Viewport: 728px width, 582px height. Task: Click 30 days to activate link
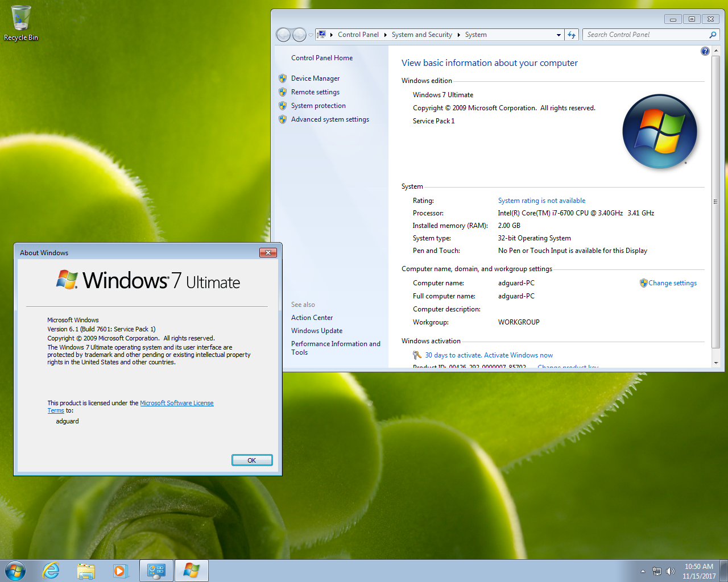[x=489, y=355]
